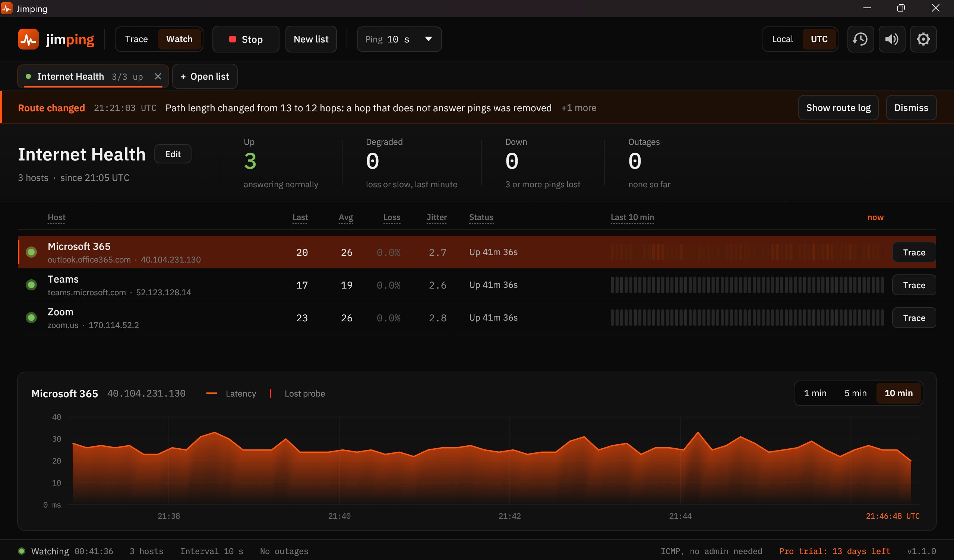Select the Teams host row name
This screenshot has width=954, height=560.
point(63,279)
